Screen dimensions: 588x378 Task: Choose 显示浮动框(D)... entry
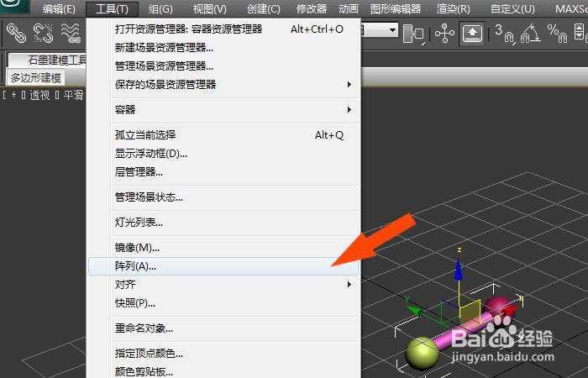coord(223,154)
